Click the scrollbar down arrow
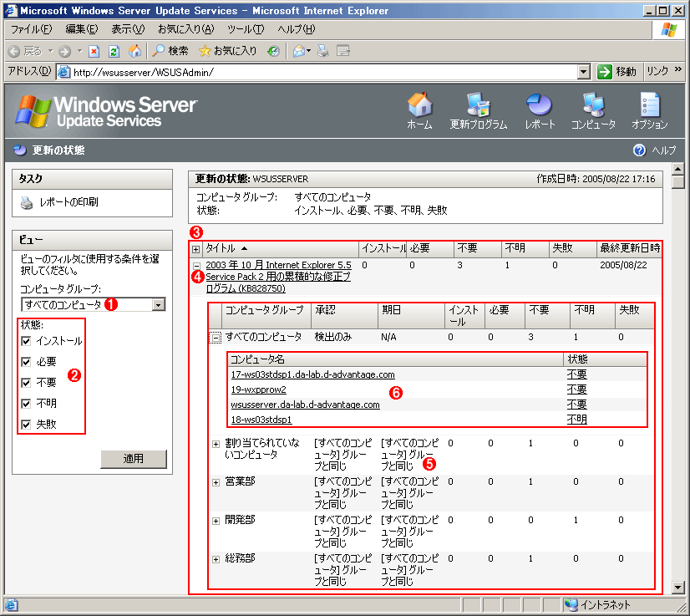The width and height of the screenshot is (690, 616). [x=678, y=587]
